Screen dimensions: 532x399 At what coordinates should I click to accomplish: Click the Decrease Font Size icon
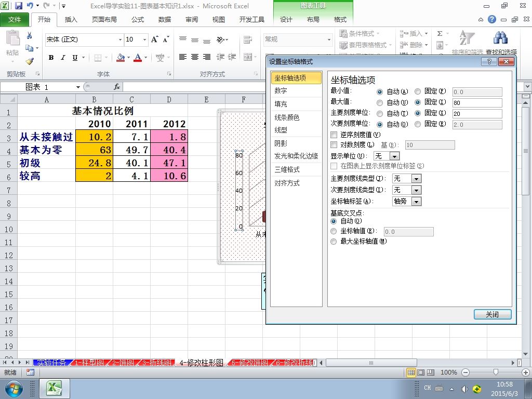[x=166, y=39]
